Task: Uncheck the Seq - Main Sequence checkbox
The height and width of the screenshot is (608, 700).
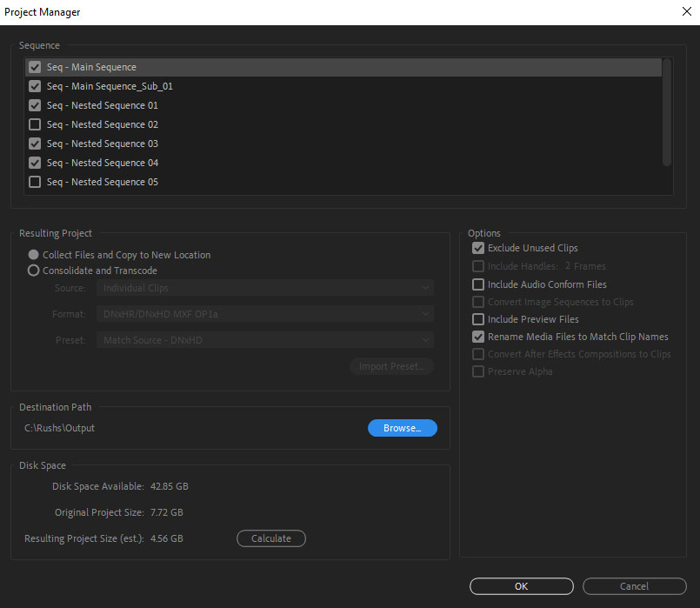Action: 34,66
